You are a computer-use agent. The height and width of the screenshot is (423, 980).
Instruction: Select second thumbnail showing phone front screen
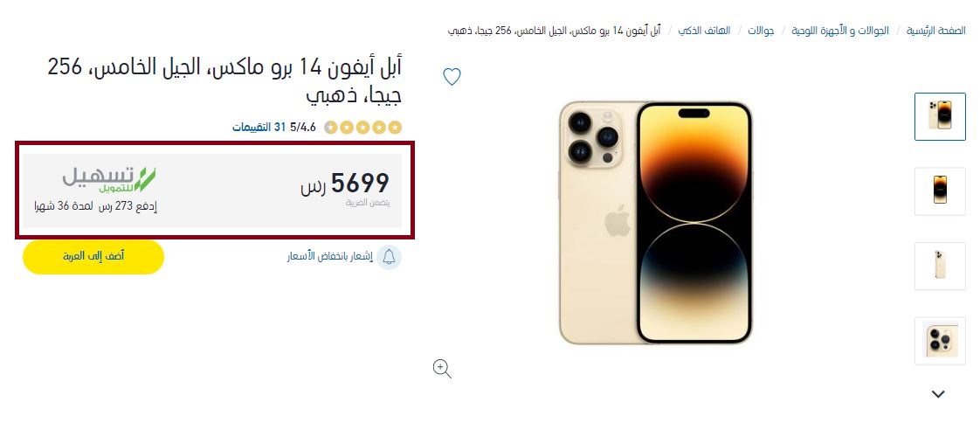click(939, 191)
